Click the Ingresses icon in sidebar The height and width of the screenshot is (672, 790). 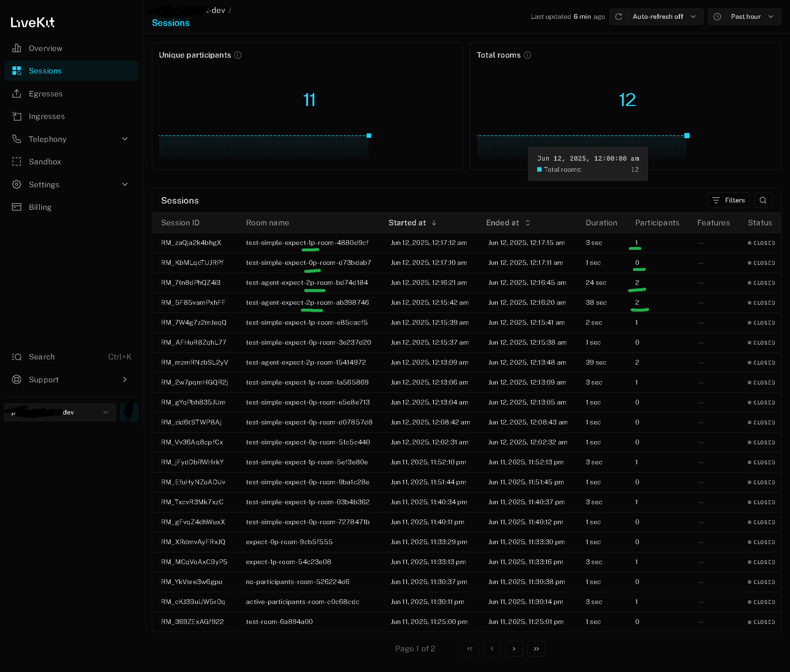tap(17, 116)
